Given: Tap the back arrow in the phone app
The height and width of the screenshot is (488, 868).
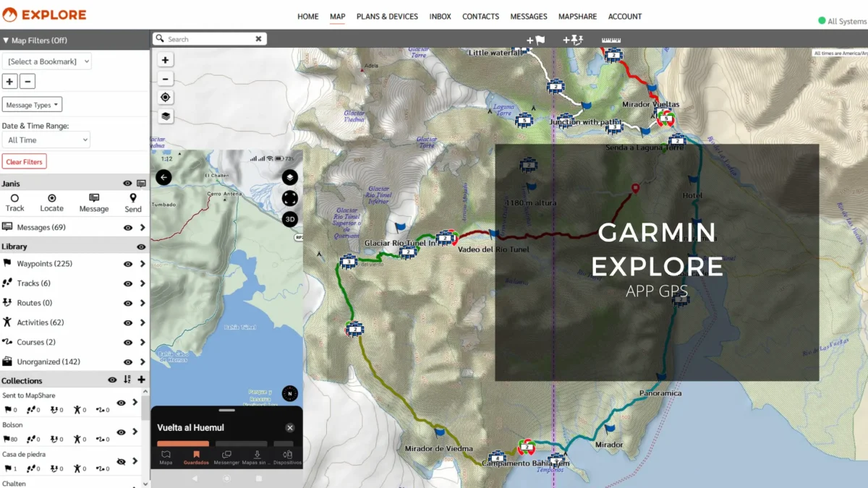Looking at the screenshot, I should click(x=164, y=177).
